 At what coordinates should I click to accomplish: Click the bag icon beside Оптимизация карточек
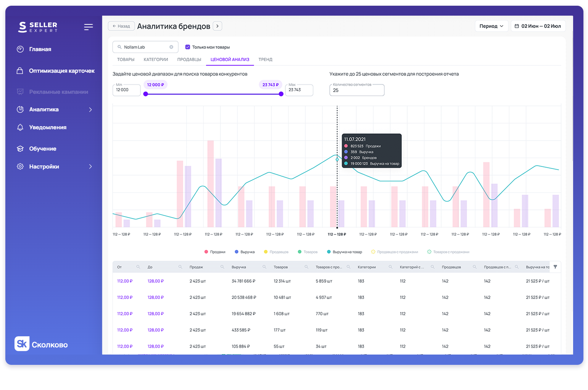tap(20, 71)
